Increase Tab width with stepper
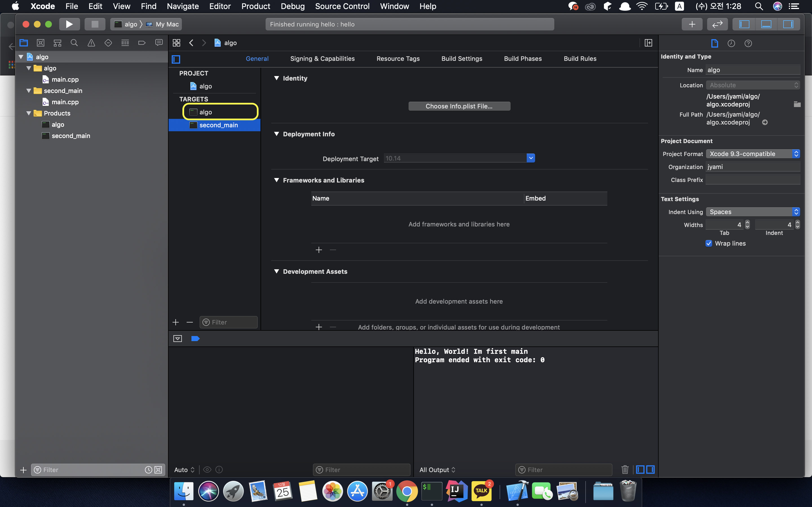Viewport: 812px width, 507px height. click(747, 223)
